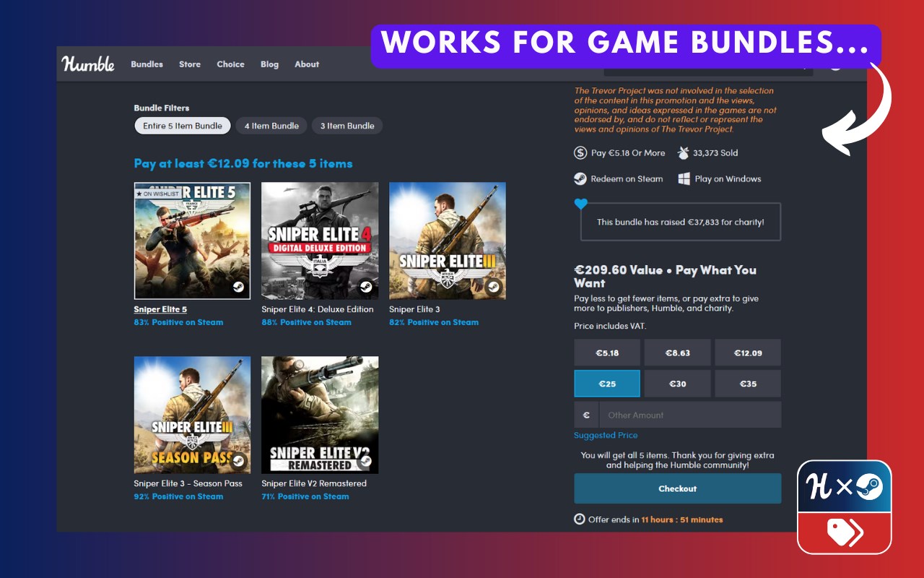
Task: Click Steam icon on Sniper Elite 5 cover
Action: click(x=238, y=287)
